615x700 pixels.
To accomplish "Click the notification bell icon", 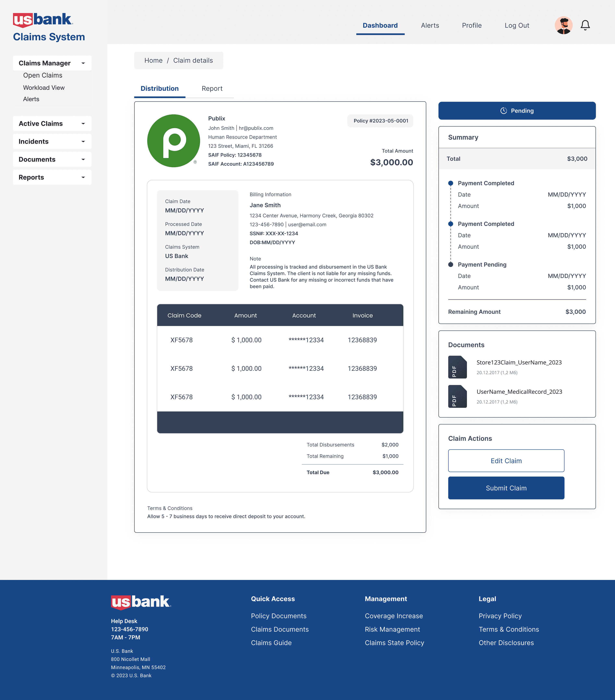I will (585, 25).
